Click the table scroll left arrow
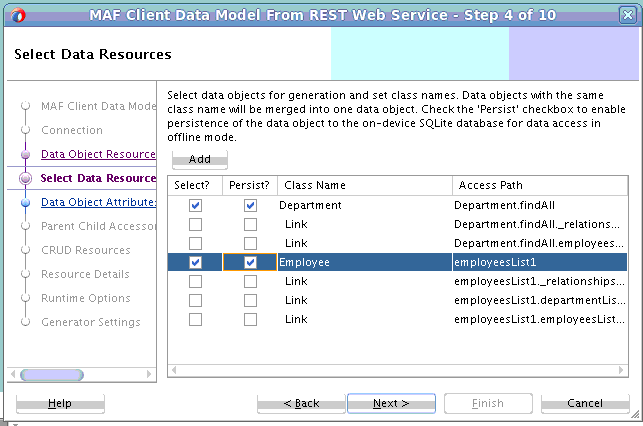643x426 pixels. point(174,370)
